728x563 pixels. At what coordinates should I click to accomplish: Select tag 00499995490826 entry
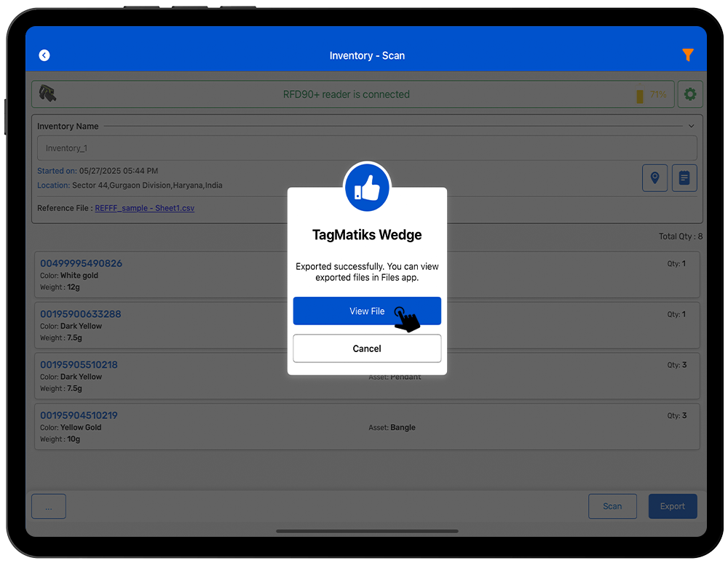(x=81, y=263)
